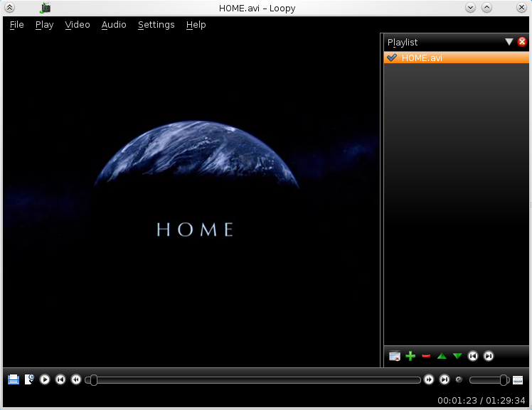This screenshot has width=532, height=410.
Task: Open the Audio menu
Action: [114, 25]
